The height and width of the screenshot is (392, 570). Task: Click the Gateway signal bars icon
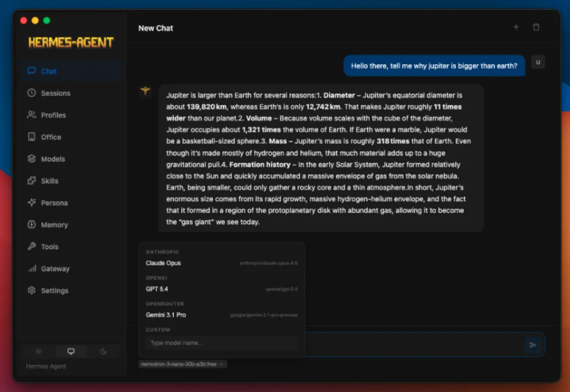[x=32, y=269]
